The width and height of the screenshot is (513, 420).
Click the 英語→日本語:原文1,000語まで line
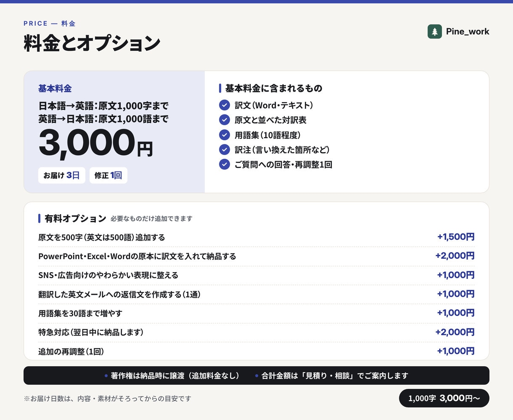[103, 119]
